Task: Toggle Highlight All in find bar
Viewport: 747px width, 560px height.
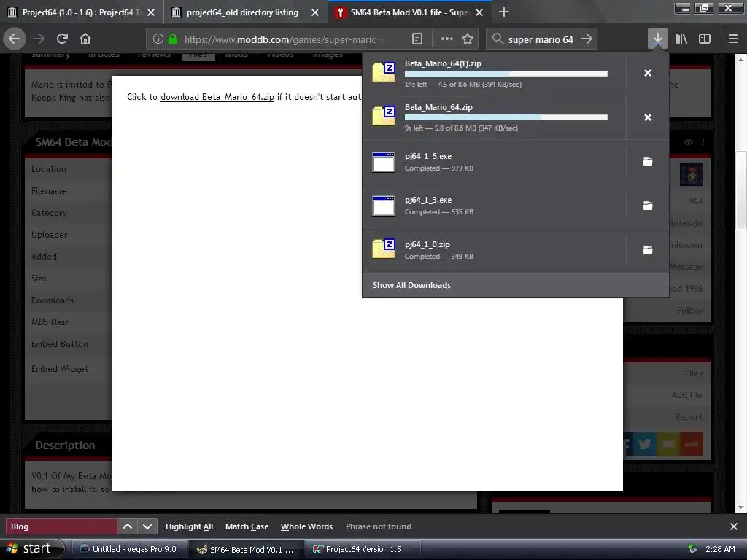Action: click(189, 526)
